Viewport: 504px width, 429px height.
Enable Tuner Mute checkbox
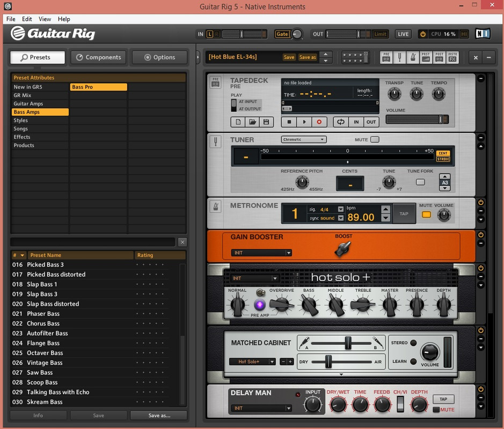[375, 139]
